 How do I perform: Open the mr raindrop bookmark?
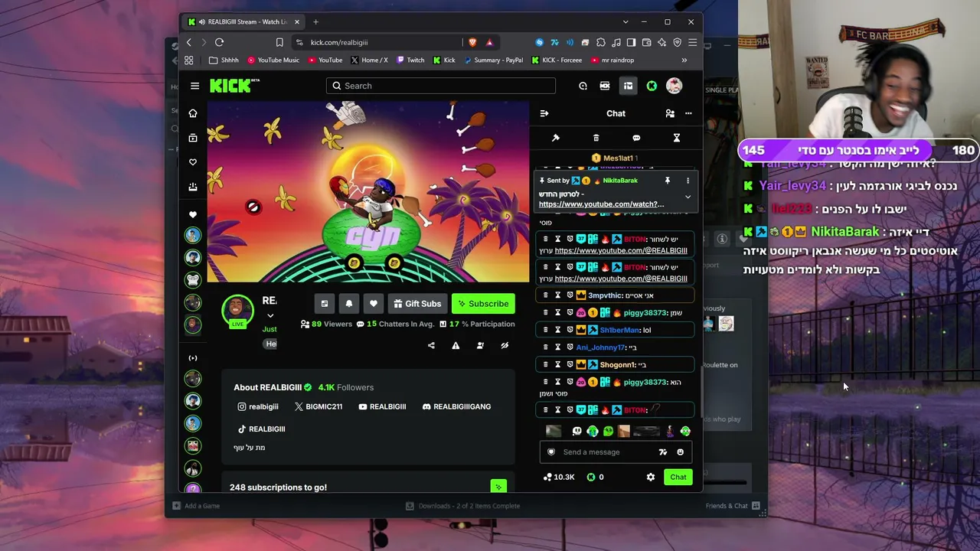(x=612, y=60)
